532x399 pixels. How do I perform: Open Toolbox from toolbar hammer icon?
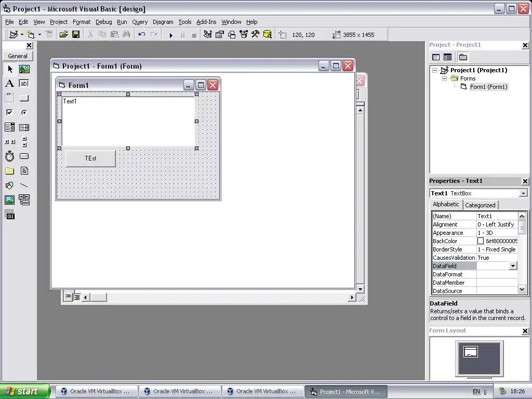coord(256,35)
